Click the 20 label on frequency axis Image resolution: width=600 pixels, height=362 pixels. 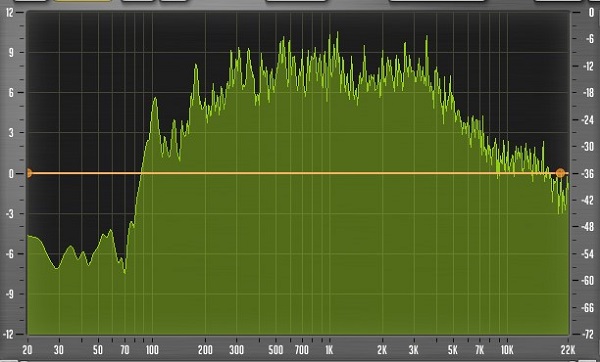tap(27, 350)
